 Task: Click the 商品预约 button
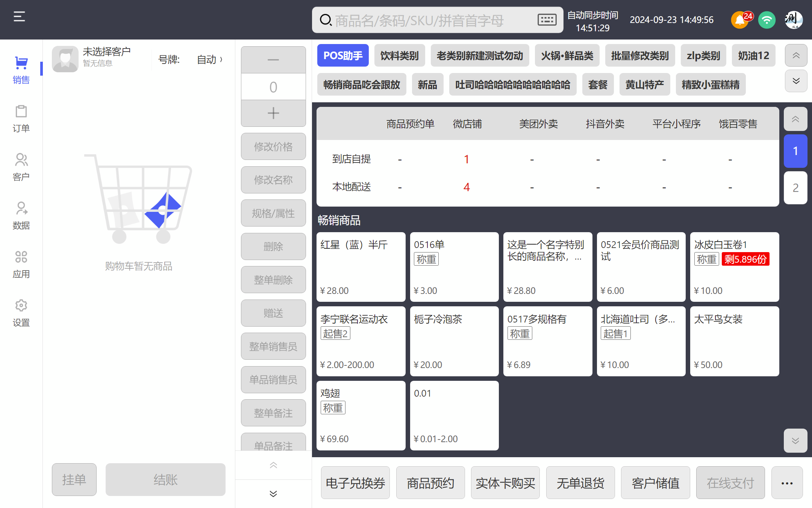[x=430, y=483]
